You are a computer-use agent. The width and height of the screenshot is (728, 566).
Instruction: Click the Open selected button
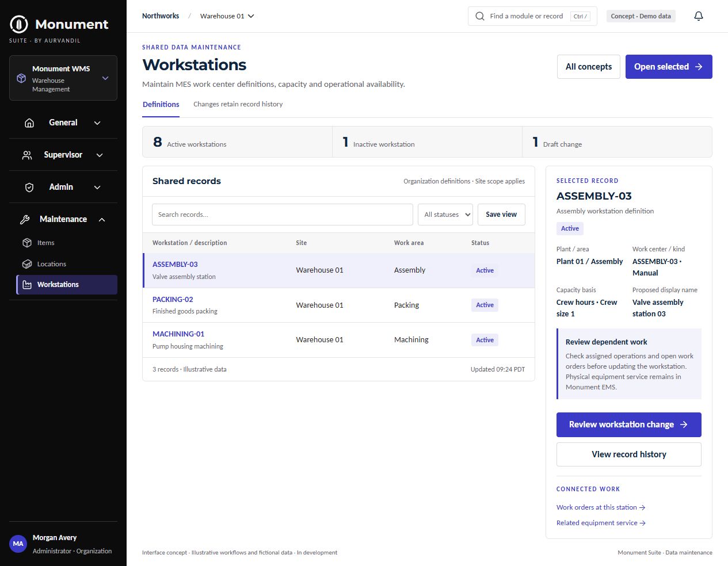(x=669, y=67)
